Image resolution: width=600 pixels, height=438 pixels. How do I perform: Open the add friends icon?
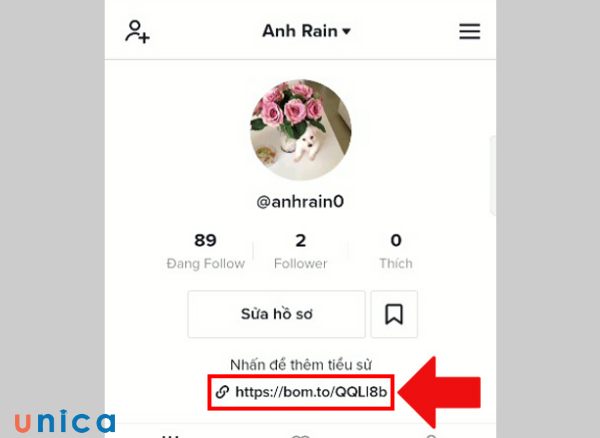point(137,32)
